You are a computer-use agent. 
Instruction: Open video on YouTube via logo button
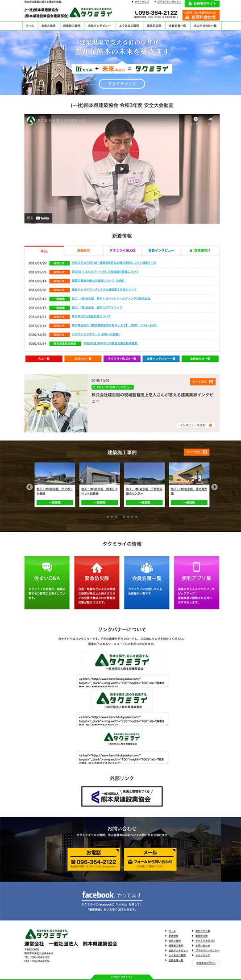(x=38, y=218)
